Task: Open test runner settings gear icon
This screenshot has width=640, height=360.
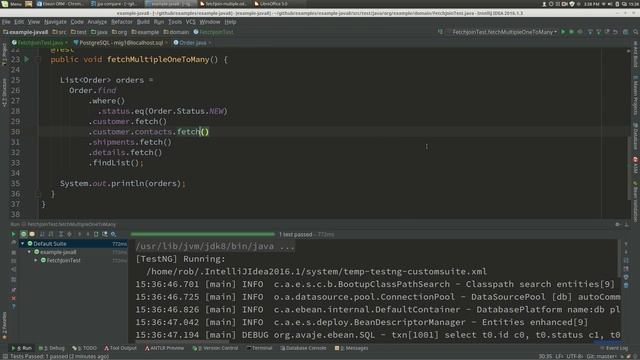Action: [113, 234]
